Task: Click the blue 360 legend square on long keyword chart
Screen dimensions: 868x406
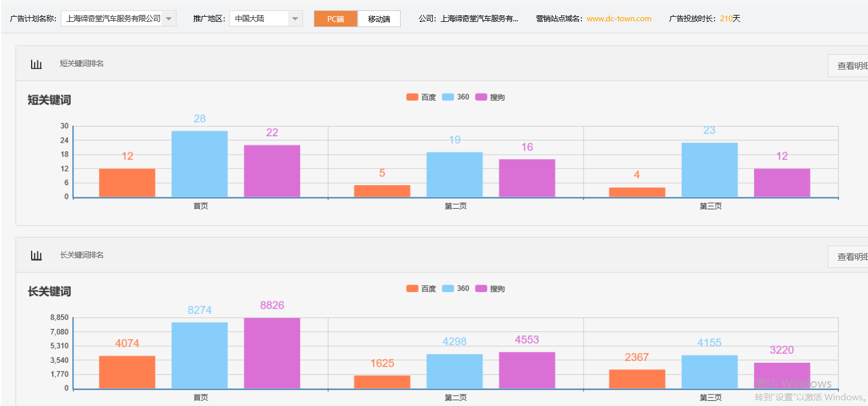Action: tap(448, 288)
